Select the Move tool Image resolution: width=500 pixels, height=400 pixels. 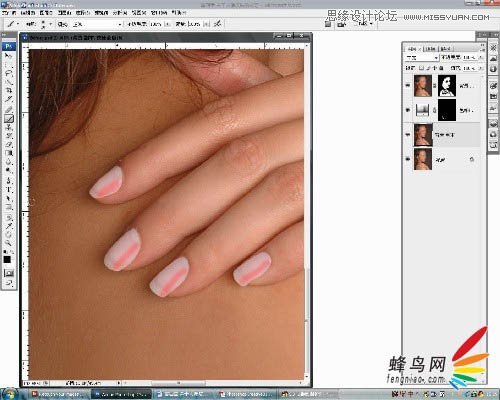(x=8, y=56)
